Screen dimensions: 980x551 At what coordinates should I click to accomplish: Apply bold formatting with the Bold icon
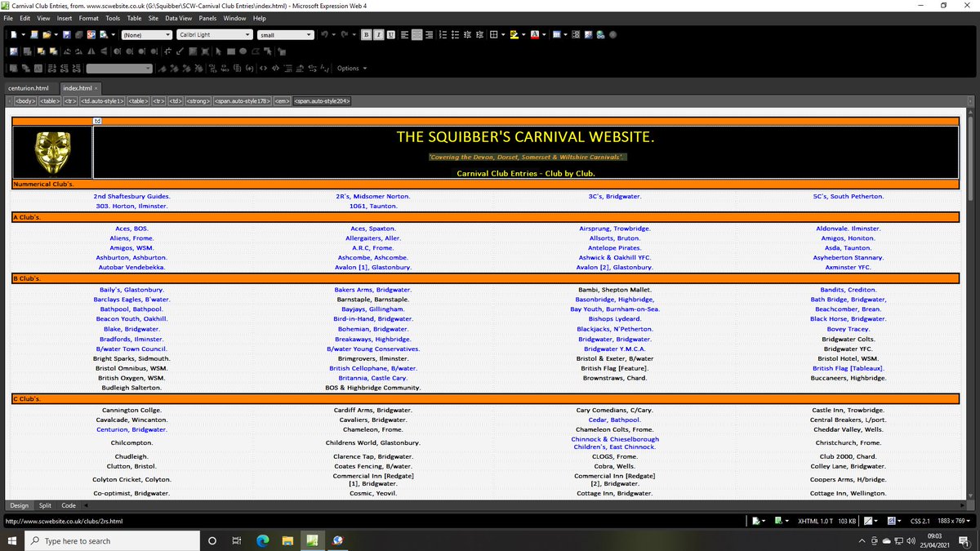pos(367,34)
